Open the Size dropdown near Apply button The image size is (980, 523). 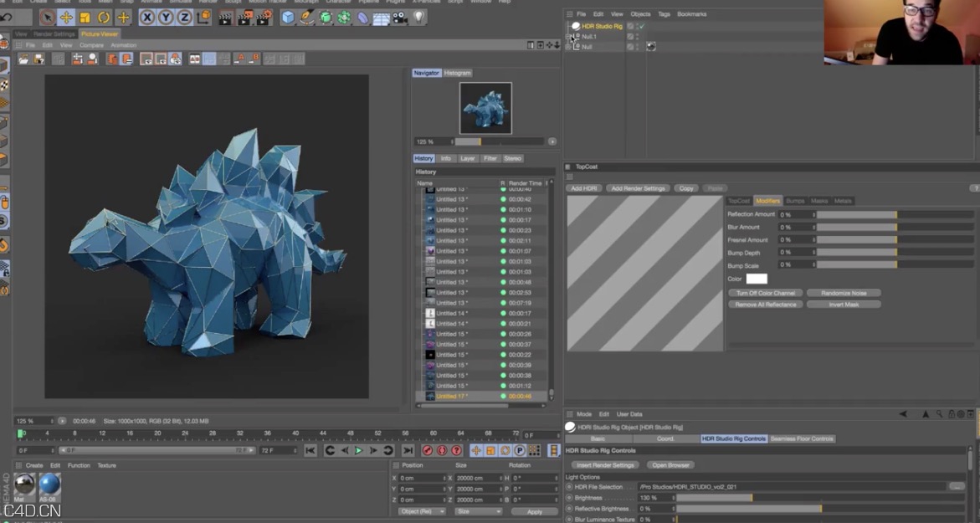[x=479, y=511]
